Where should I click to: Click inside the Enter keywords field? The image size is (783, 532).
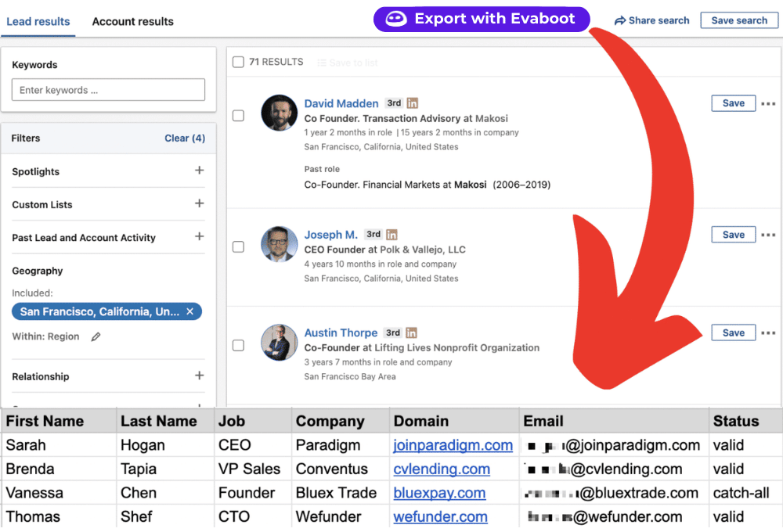click(x=108, y=89)
